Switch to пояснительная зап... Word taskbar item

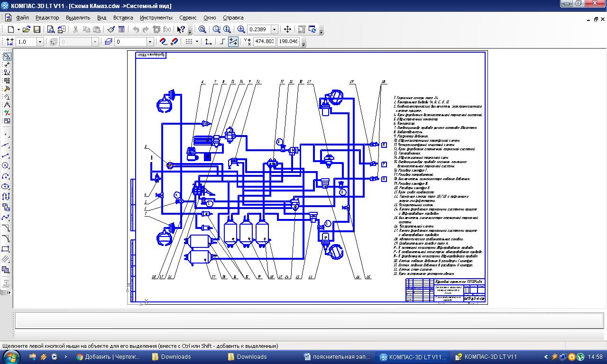(x=337, y=357)
